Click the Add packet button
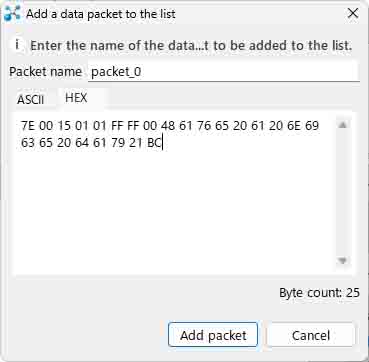This screenshot has width=369, height=362. 213,335
